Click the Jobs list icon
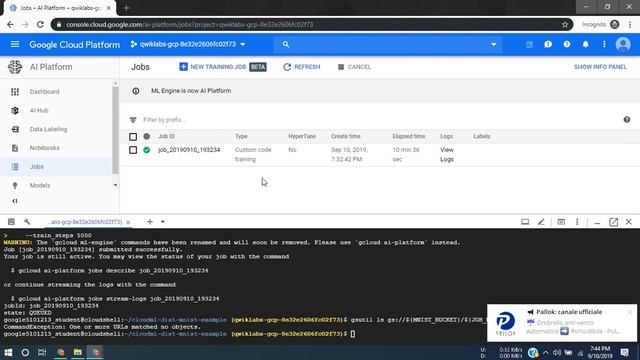Viewport: 640px width, 360px height. click(x=15, y=167)
